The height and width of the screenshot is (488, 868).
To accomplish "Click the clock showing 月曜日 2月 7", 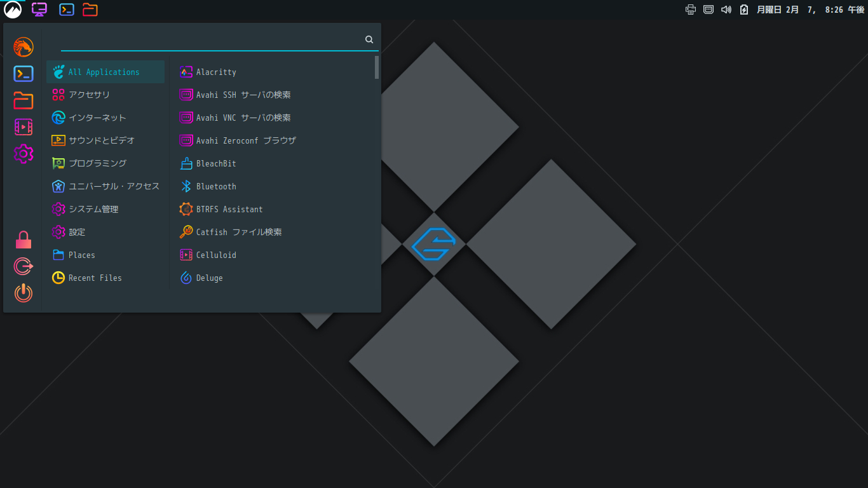I will (x=810, y=10).
